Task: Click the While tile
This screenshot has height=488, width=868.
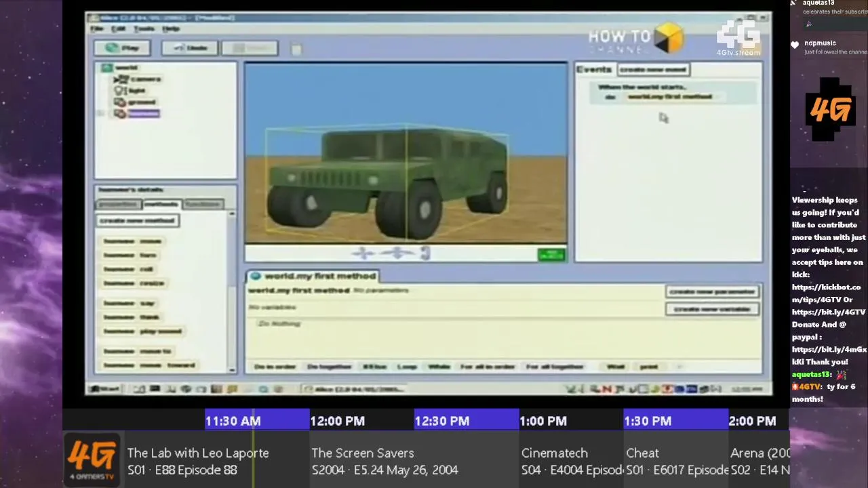Action: point(439,367)
